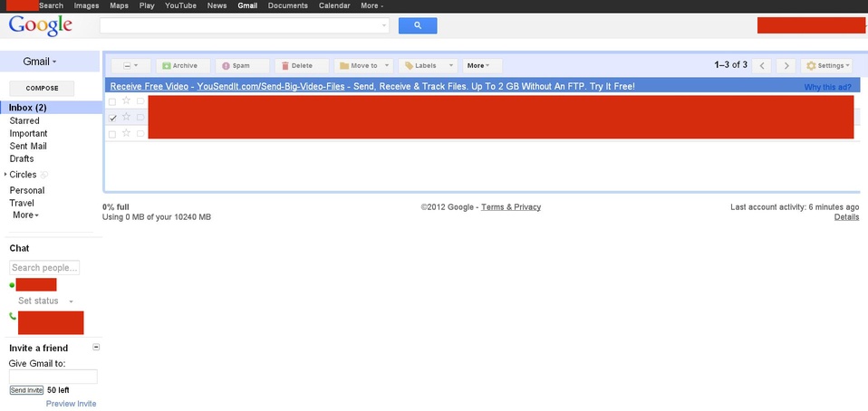This screenshot has width=868, height=411.
Task: Star the third email row
Action: [126, 133]
